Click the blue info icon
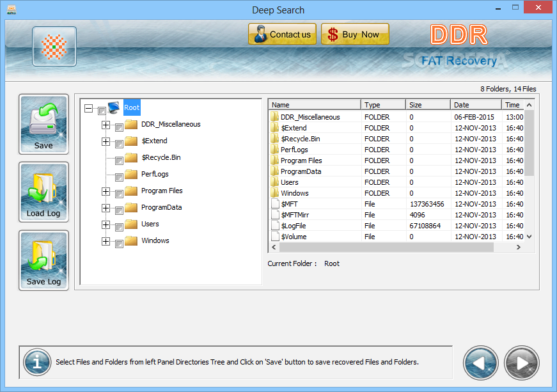Image resolution: width=557 pixels, height=392 pixels. [x=37, y=363]
